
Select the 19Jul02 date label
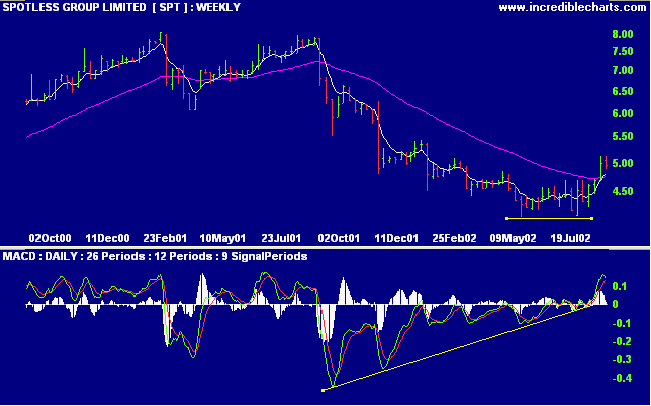570,238
